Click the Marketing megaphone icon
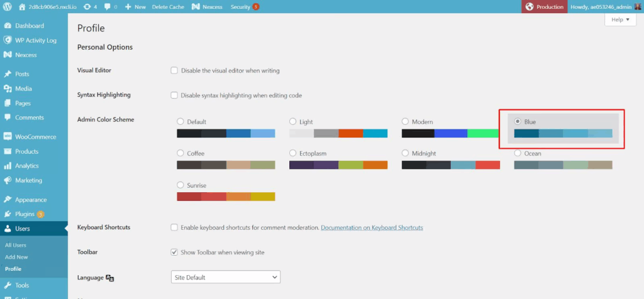644x299 pixels. [x=8, y=180]
